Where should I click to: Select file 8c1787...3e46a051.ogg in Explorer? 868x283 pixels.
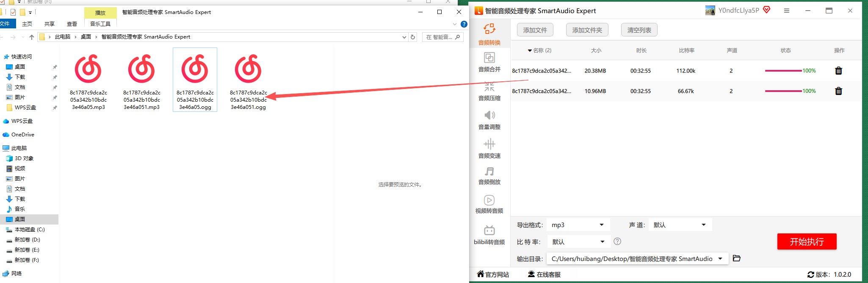(x=249, y=80)
